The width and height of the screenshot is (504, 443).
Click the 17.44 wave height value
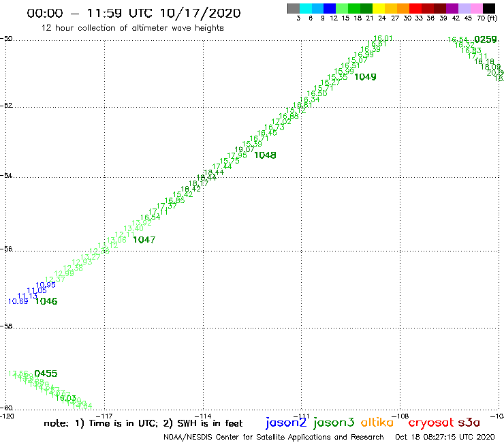(222, 167)
